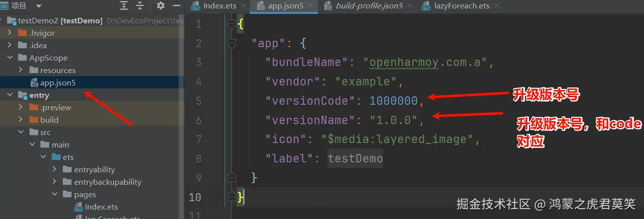Click fold end marker at line 10
This screenshot has width=644, height=219.
pos(231,197)
